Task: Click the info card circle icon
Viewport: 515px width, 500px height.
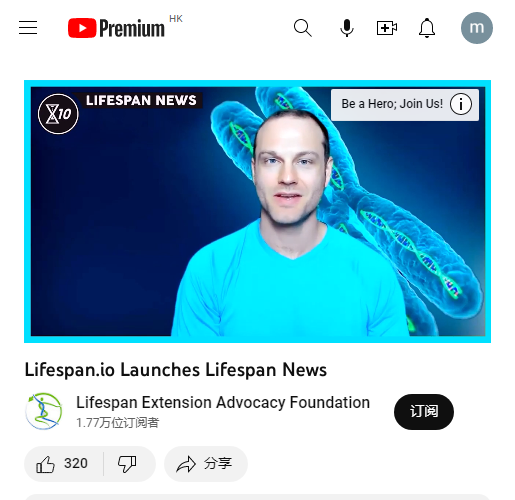Action: click(x=461, y=104)
